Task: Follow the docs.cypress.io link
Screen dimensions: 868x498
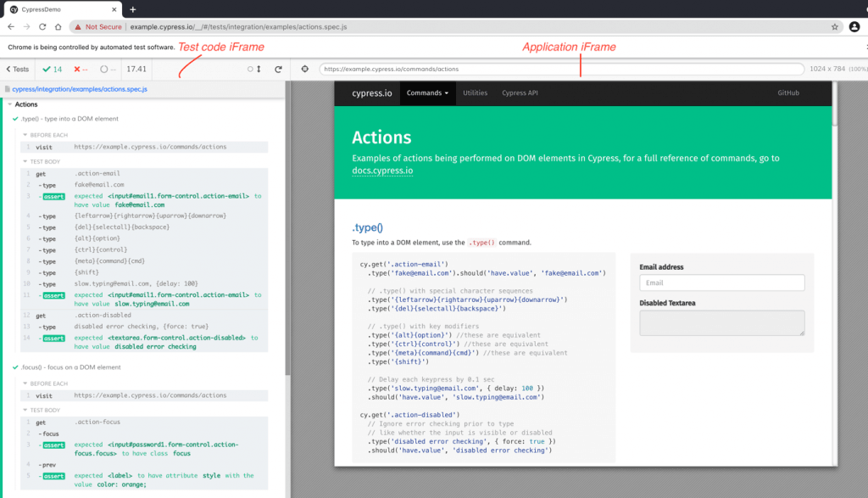Action: pos(382,171)
